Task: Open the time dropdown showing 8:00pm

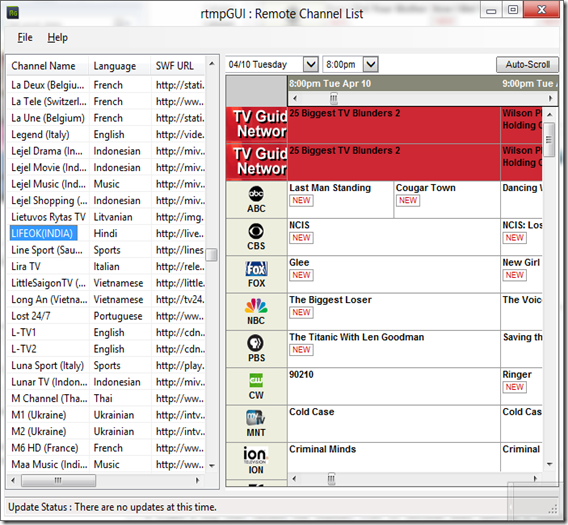Action: point(371,64)
